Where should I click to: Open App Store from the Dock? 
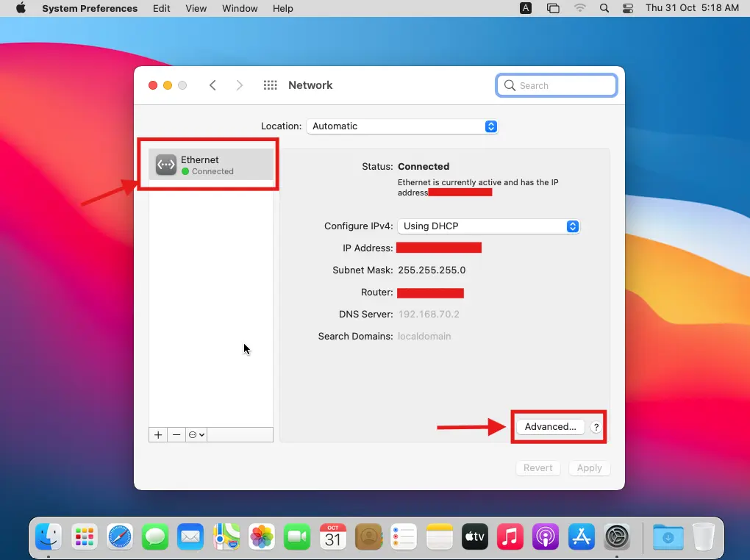[x=581, y=536]
